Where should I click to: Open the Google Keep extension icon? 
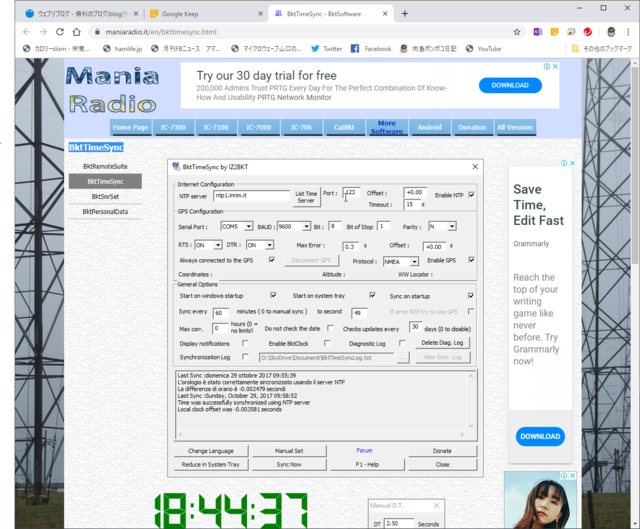coord(554,32)
